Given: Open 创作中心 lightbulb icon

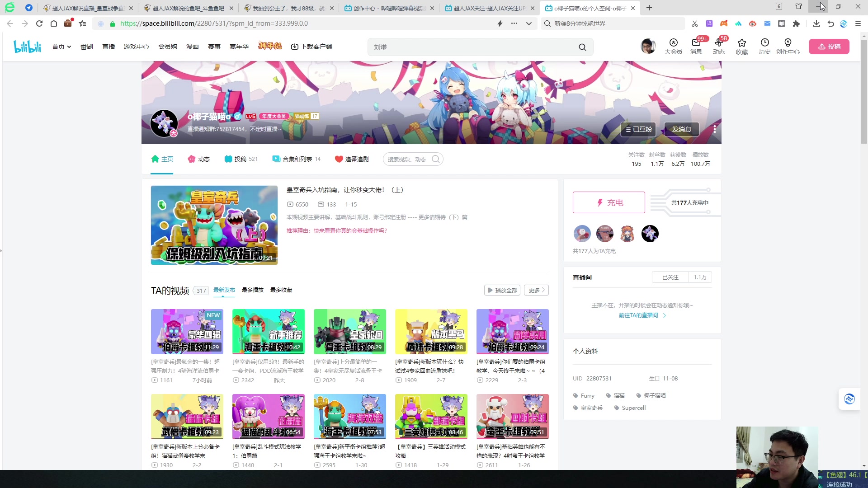Looking at the screenshot, I should click(788, 47).
